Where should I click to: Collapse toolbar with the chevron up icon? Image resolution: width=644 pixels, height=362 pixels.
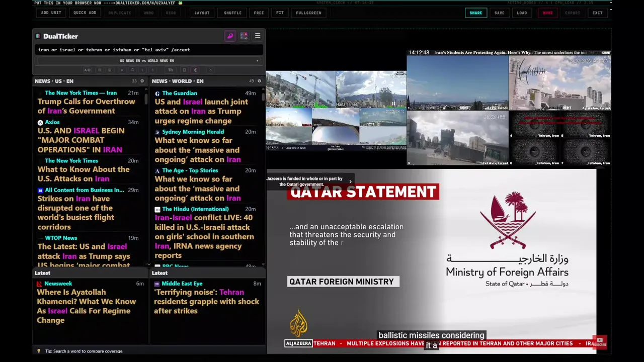[x=211, y=70]
